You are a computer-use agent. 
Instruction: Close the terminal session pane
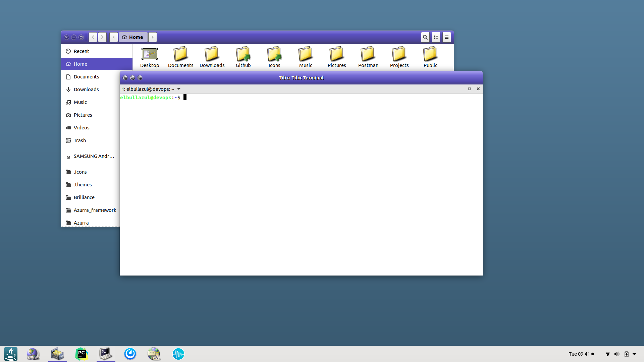pyautogui.click(x=478, y=89)
